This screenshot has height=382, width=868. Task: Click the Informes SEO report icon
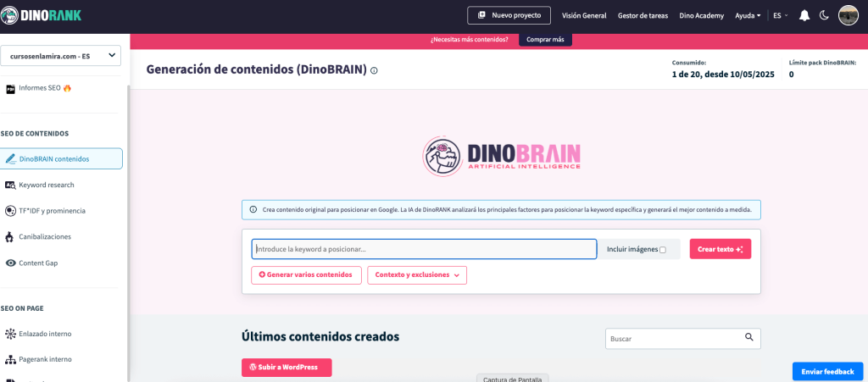tap(10, 88)
